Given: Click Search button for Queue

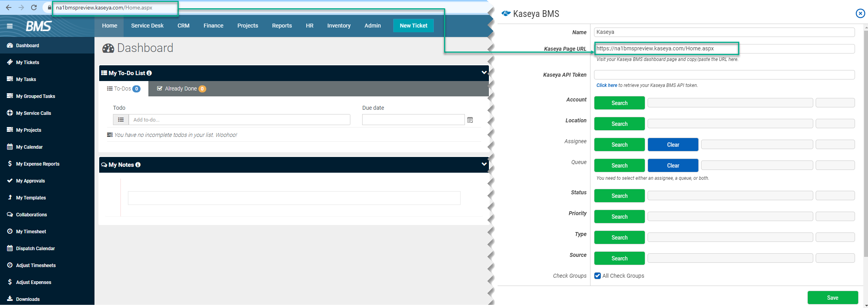Looking at the screenshot, I should (619, 166).
